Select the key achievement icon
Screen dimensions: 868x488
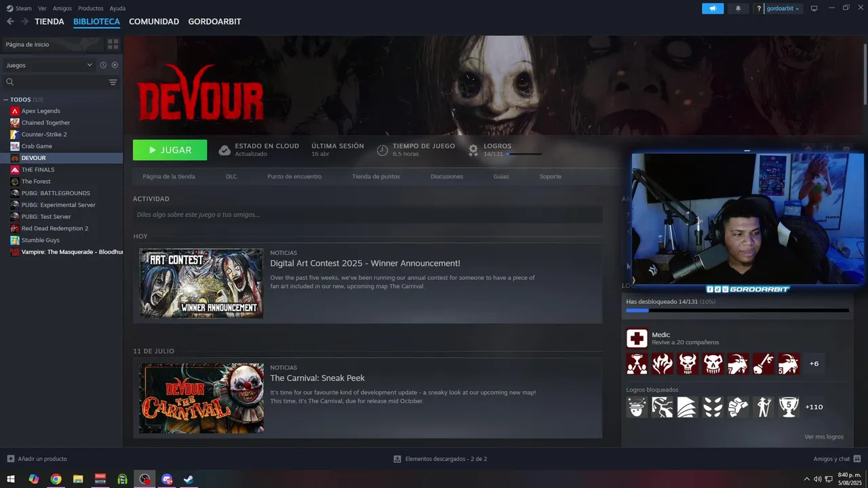point(764,364)
